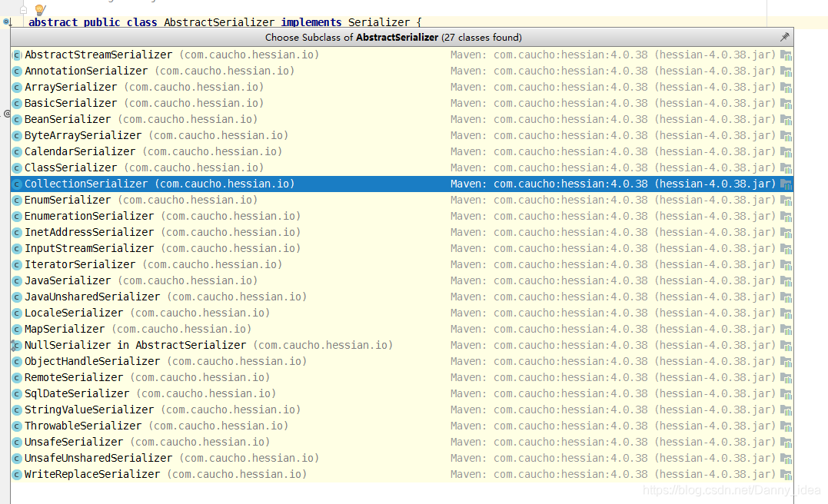Click class icon beside CalendarSerializer

[x=17, y=152]
